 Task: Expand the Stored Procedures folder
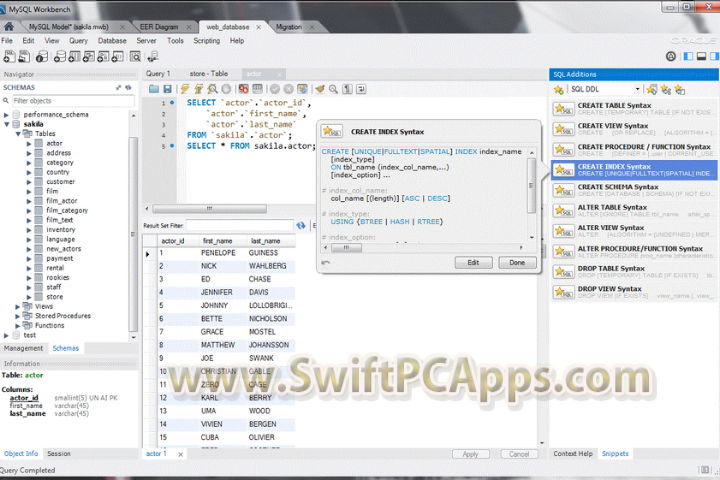tap(18, 316)
